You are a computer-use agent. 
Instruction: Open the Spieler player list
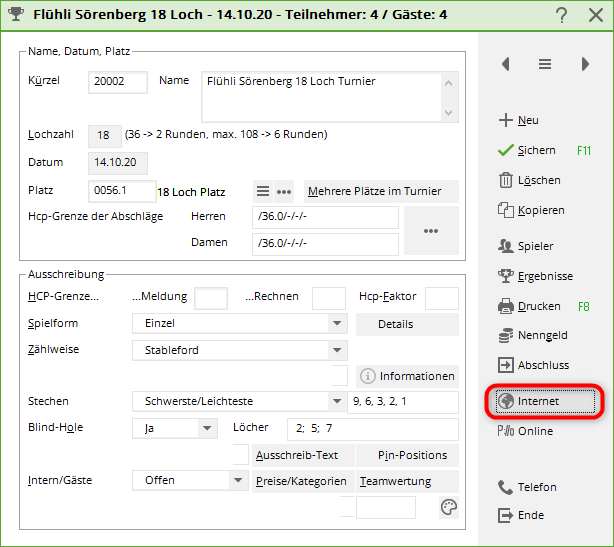click(526, 246)
